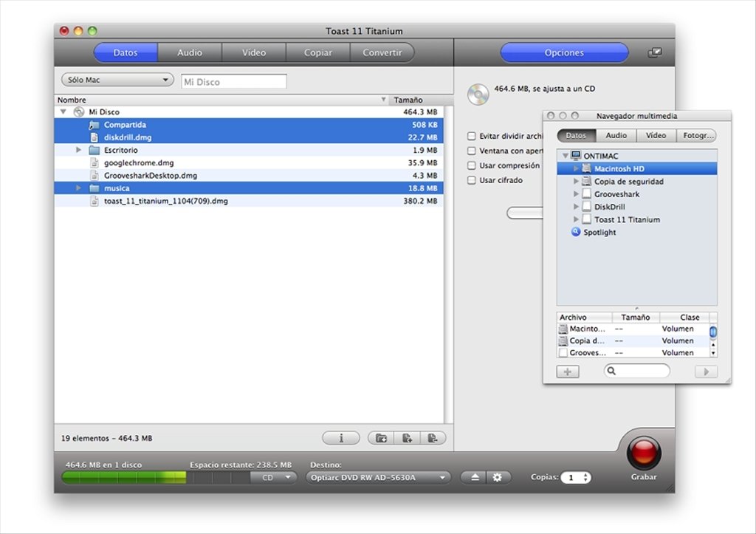Click the googlechrome.dmg file icon
This screenshot has width=756, height=534.
click(x=94, y=163)
